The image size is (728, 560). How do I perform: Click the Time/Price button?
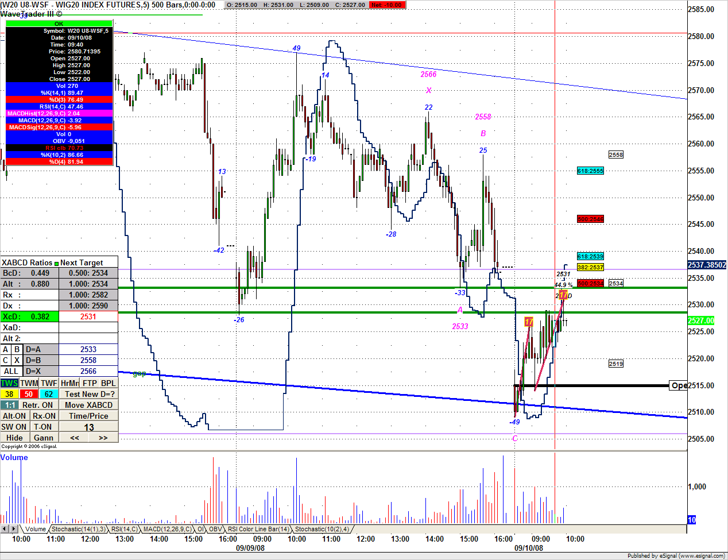(x=89, y=416)
